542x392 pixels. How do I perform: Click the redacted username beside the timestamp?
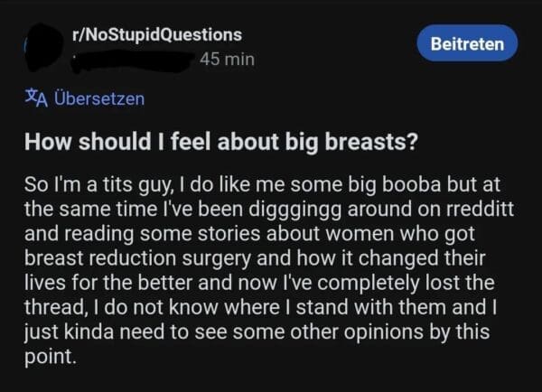135,59
